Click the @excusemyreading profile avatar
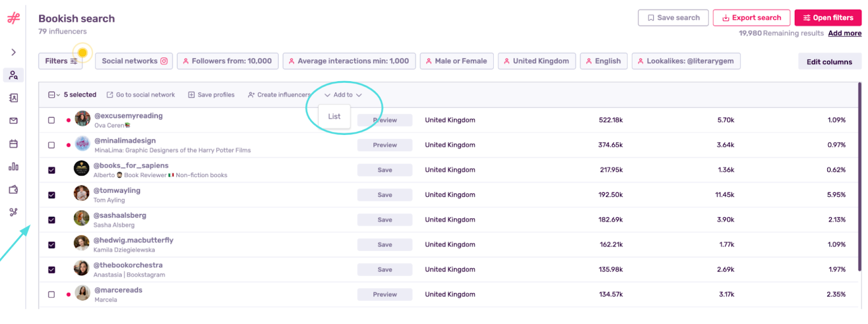 pos(82,118)
